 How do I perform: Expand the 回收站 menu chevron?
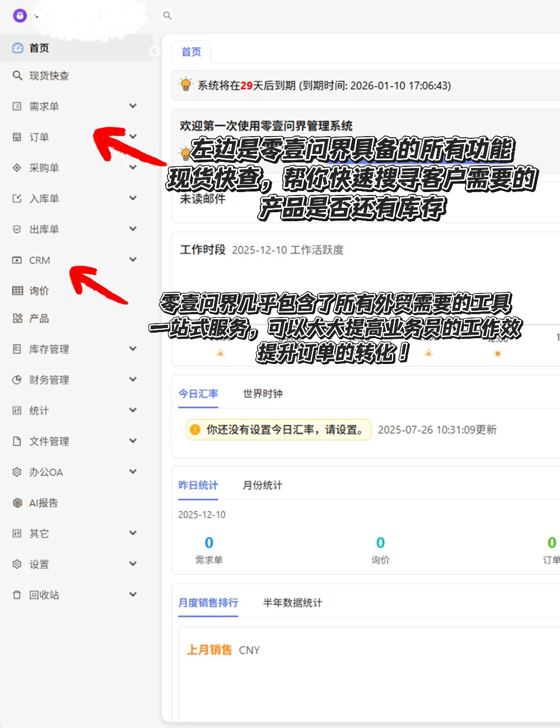tap(133, 594)
